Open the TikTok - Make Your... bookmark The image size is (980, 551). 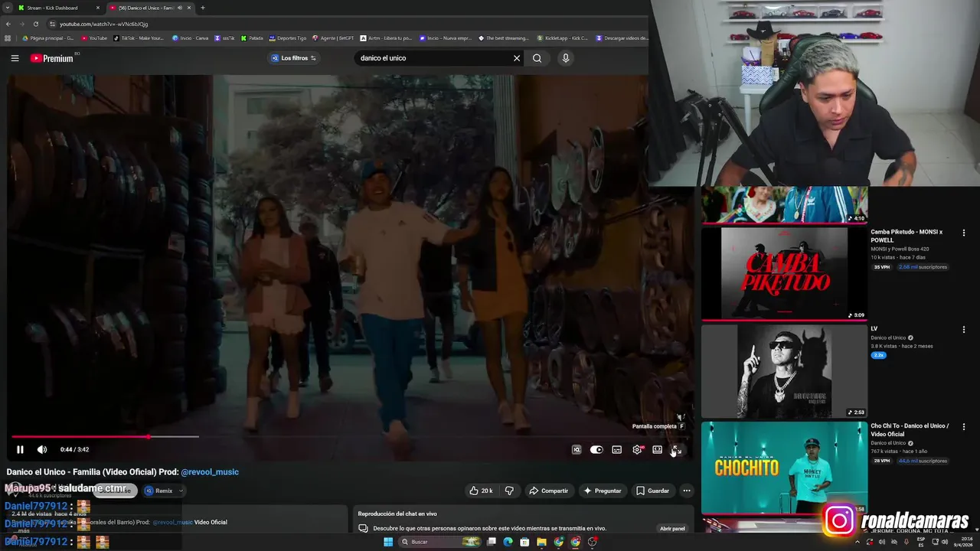tap(139, 38)
